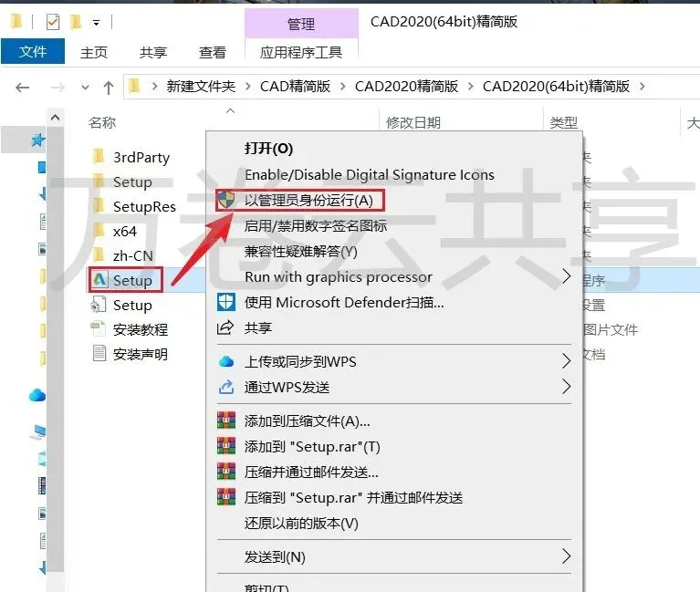Click the navigation pane scroll up arrow

(56, 118)
